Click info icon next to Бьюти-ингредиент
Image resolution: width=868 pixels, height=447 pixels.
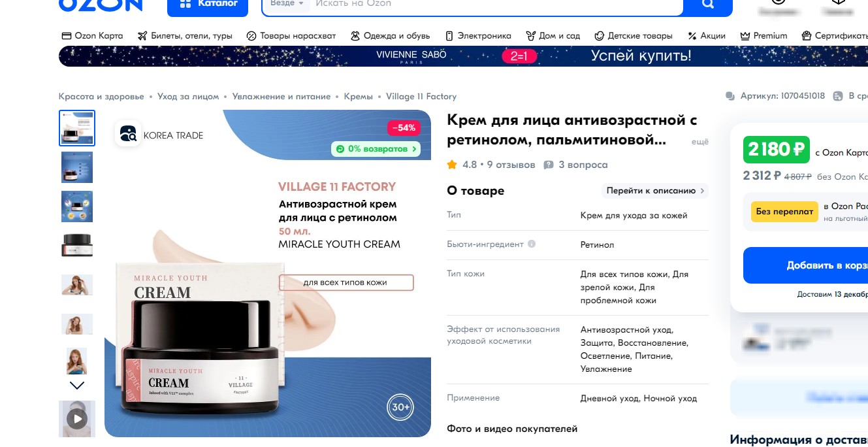[x=532, y=244]
